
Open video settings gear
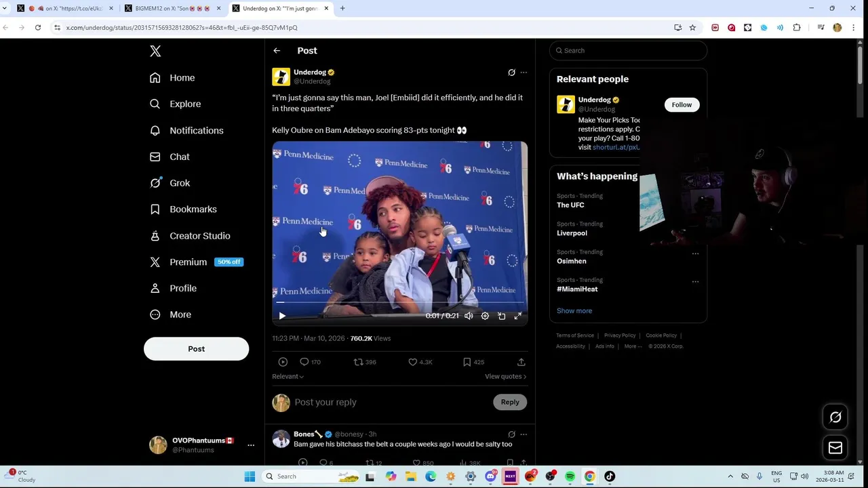[485, 316]
